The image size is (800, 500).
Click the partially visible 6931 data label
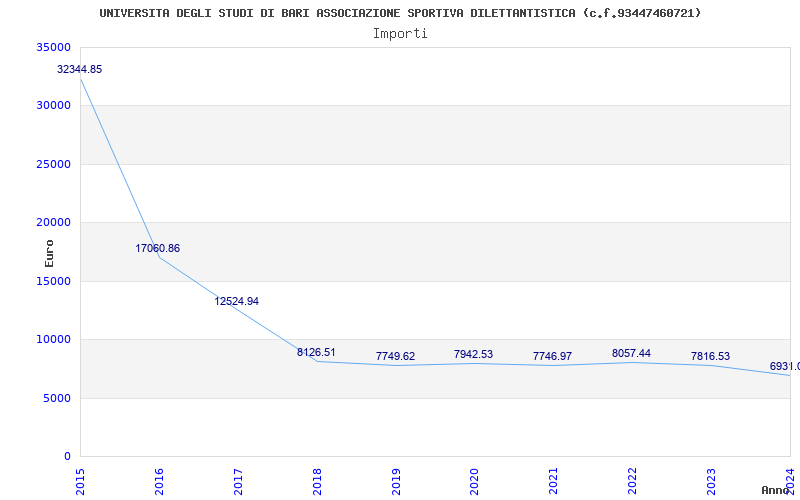coord(785,367)
